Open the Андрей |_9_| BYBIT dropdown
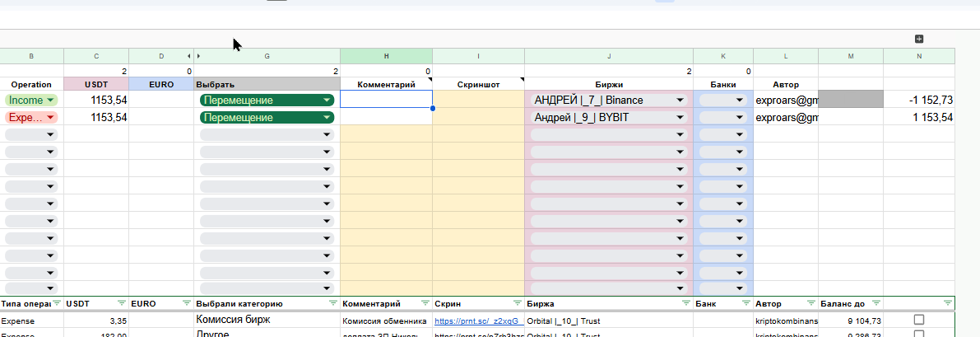This screenshot has width=980, height=337. coord(680,117)
